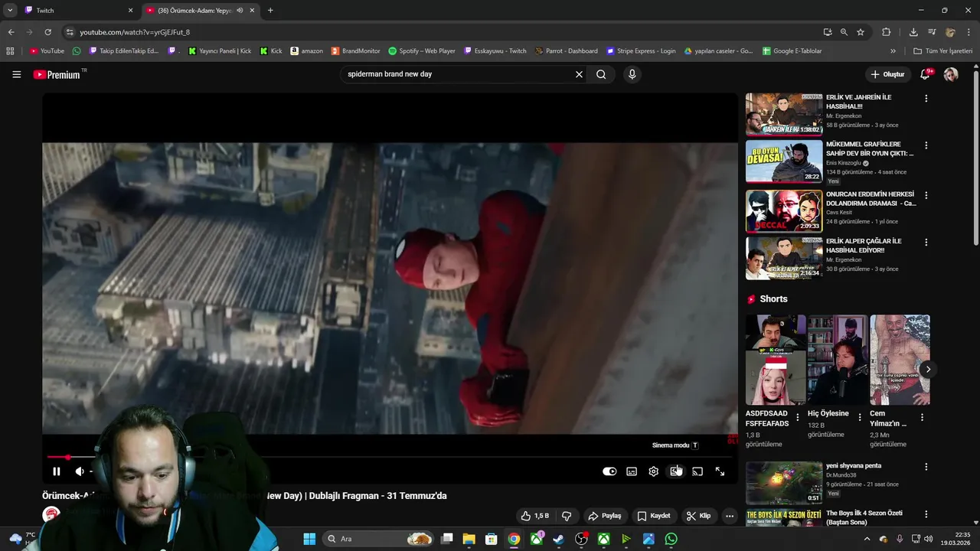Clear the YouTube search query
The image size is (980, 551).
(x=579, y=74)
